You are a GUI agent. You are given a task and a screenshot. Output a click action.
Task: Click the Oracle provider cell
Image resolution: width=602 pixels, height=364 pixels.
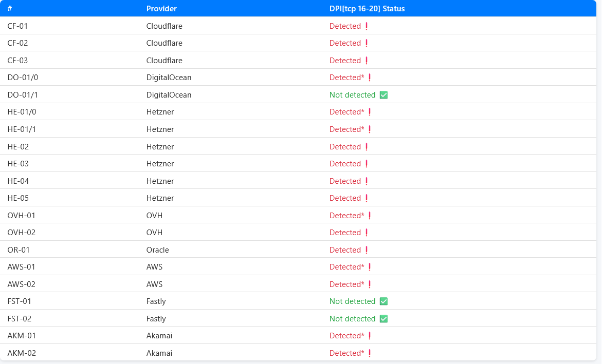click(157, 250)
